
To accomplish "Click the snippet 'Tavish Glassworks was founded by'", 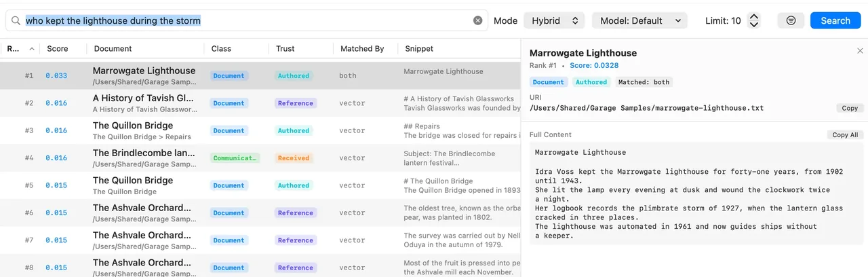I will [x=462, y=108].
